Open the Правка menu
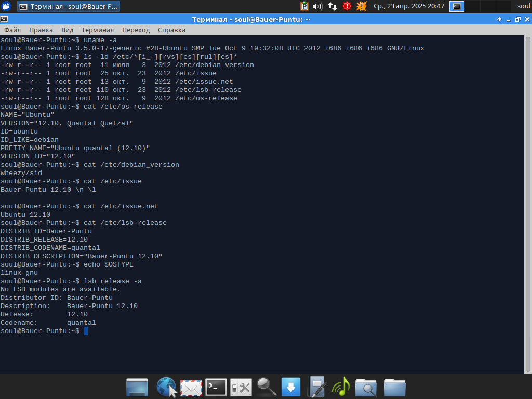 pos(41,30)
